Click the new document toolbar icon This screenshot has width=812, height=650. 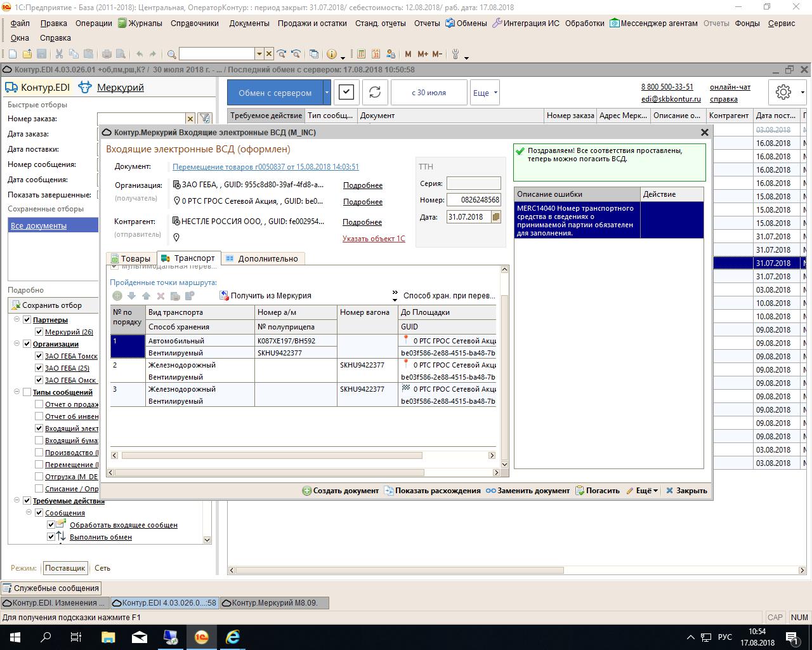[x=13, y=54]
